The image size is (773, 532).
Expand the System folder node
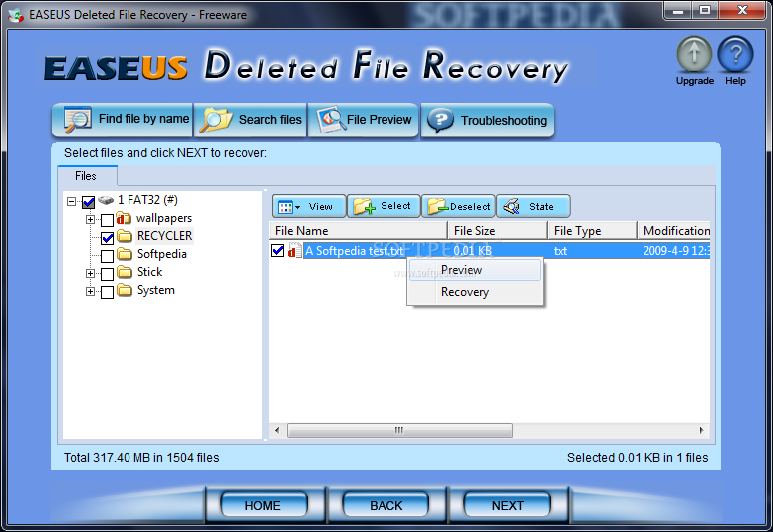click(x=90, y=291)
